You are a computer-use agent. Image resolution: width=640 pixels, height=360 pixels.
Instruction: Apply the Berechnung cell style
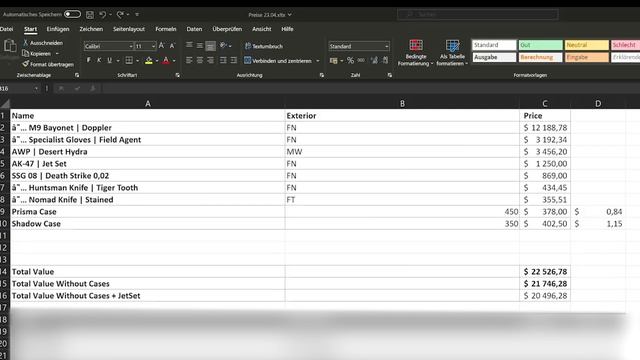pyautogui.click(x=540, y=57)
